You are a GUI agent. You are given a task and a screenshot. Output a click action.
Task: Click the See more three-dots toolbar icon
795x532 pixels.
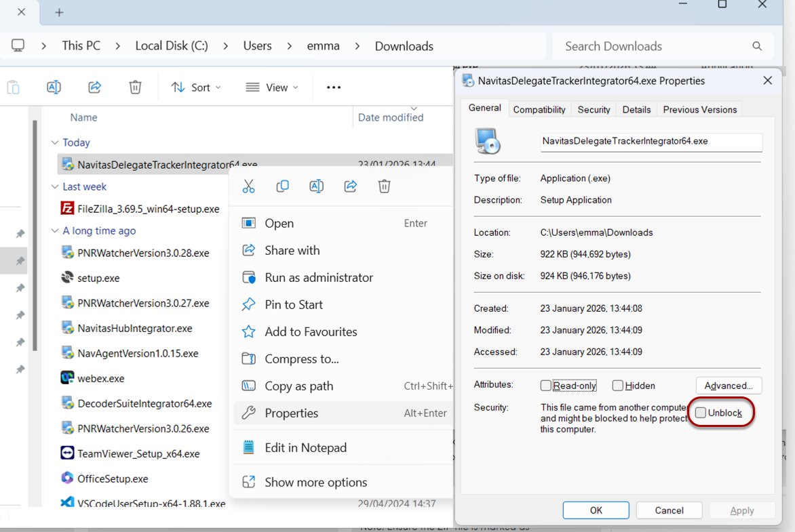pyautogui.click(x=334, y=87)
